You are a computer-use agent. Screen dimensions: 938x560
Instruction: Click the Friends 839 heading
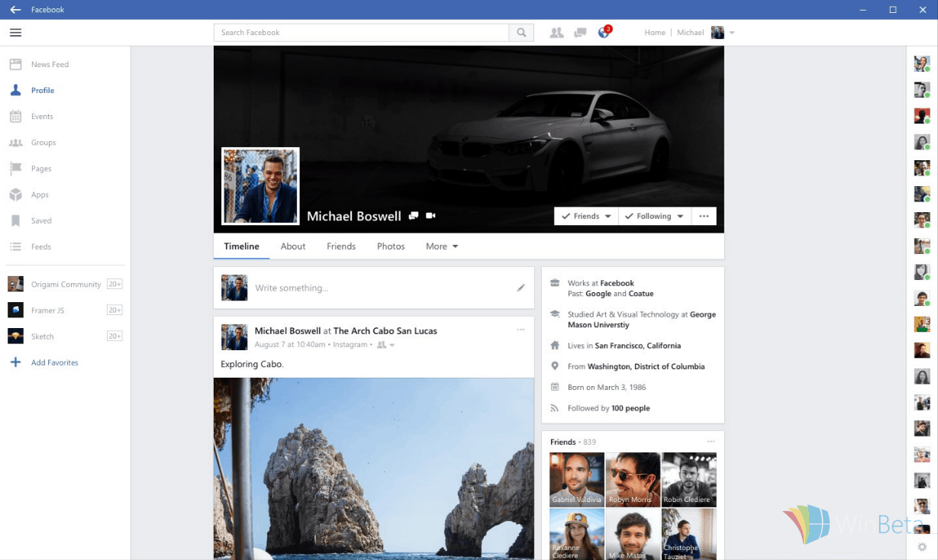(573, 442)
